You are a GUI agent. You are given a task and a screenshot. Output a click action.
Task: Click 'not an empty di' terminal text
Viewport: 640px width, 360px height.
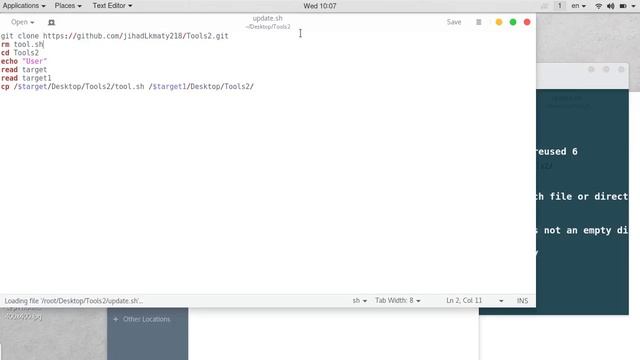(586, 230)
